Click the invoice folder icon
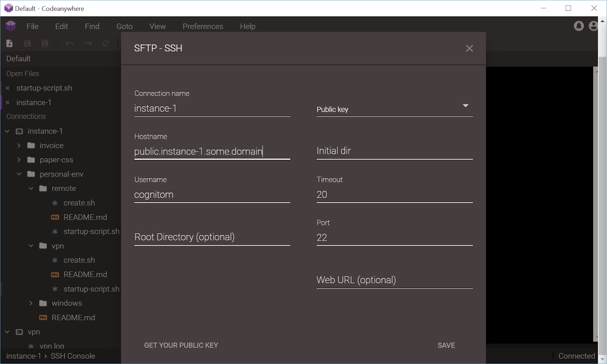 tap(31, 146)
